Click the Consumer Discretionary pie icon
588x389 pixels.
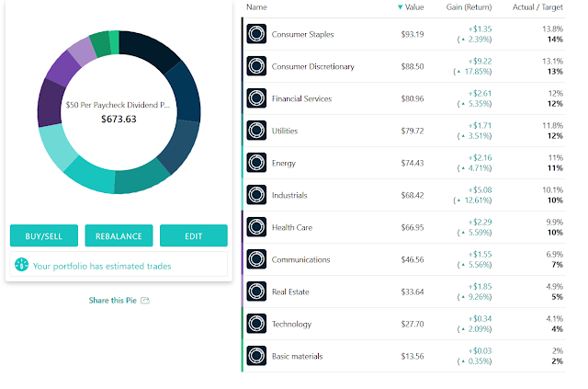click(256, 66)
